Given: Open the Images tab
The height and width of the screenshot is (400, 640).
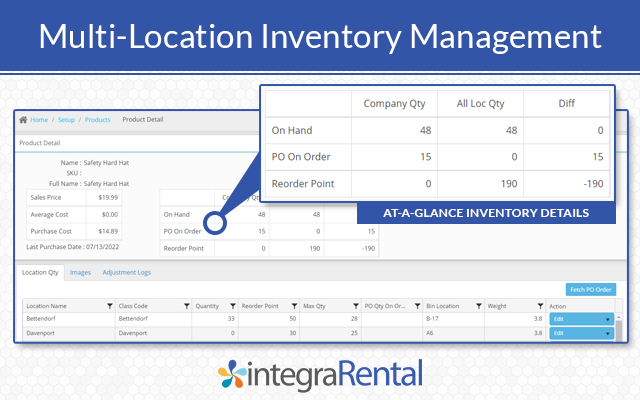Looking at the screenshot, I should 80,272.
